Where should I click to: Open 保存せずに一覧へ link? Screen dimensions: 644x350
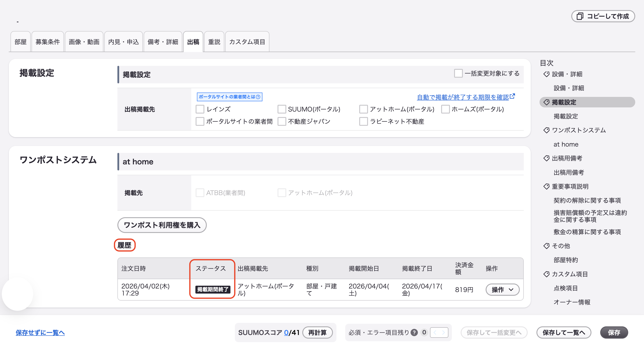pos(40,332)
